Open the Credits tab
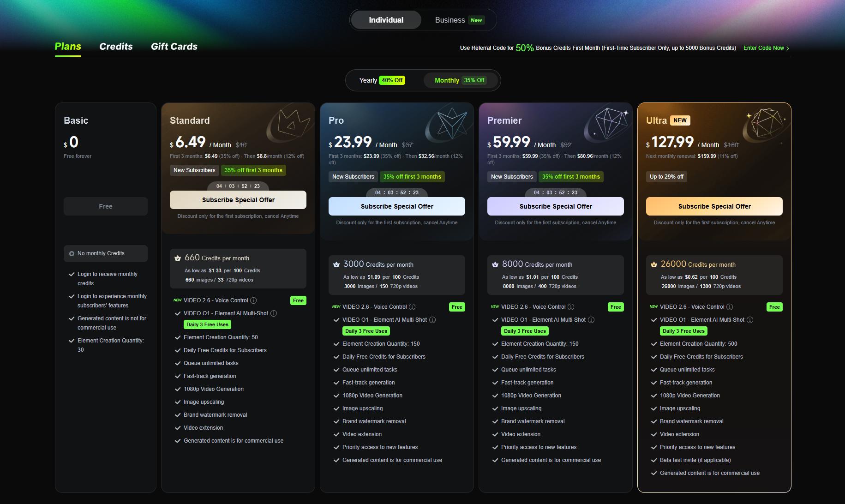This screenshot has width=845, height=504. [116, 47]
